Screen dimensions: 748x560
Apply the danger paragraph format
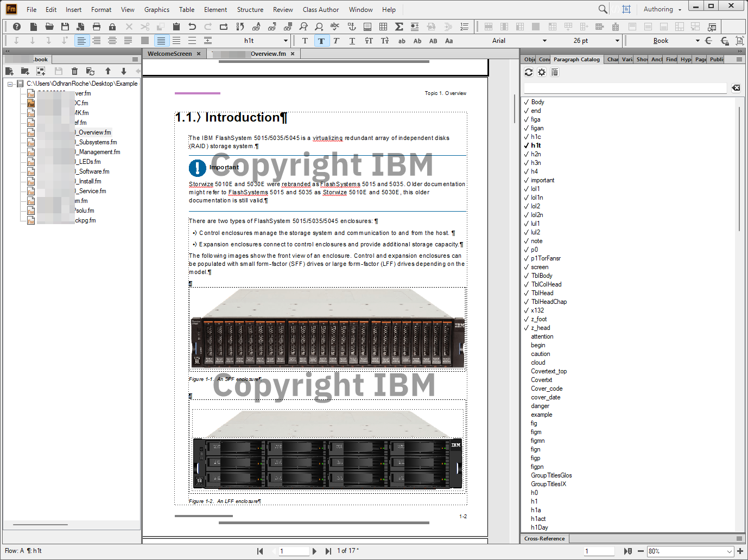tap(540, 406)
